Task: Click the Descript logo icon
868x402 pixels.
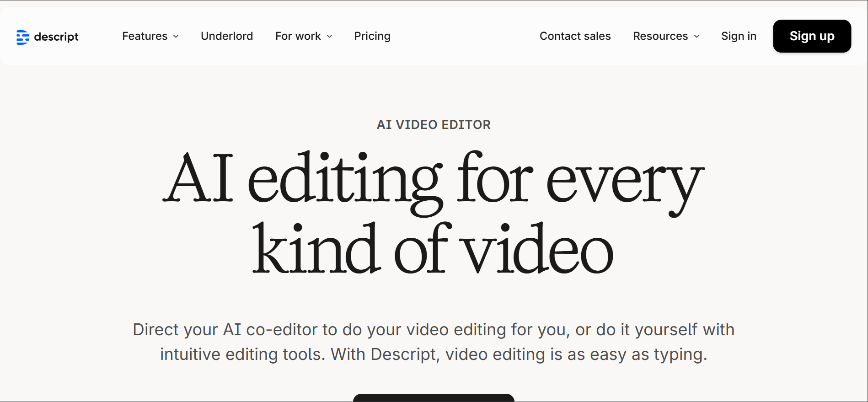Action: 22,37
